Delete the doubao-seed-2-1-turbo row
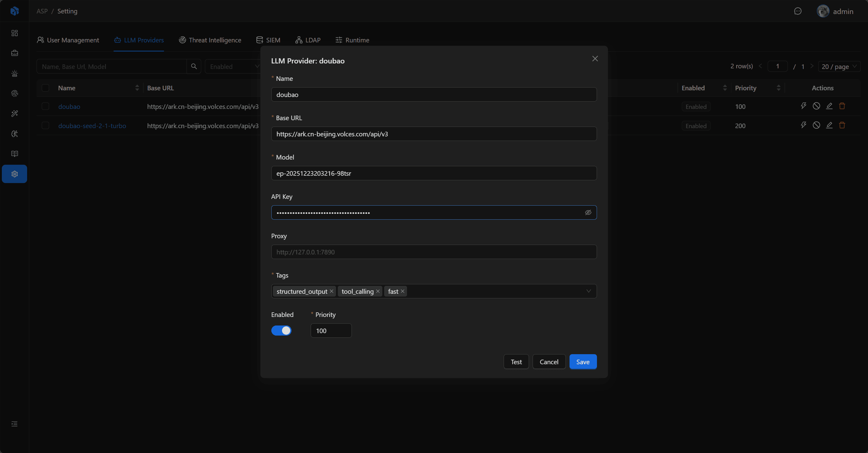 click(842, 125)
